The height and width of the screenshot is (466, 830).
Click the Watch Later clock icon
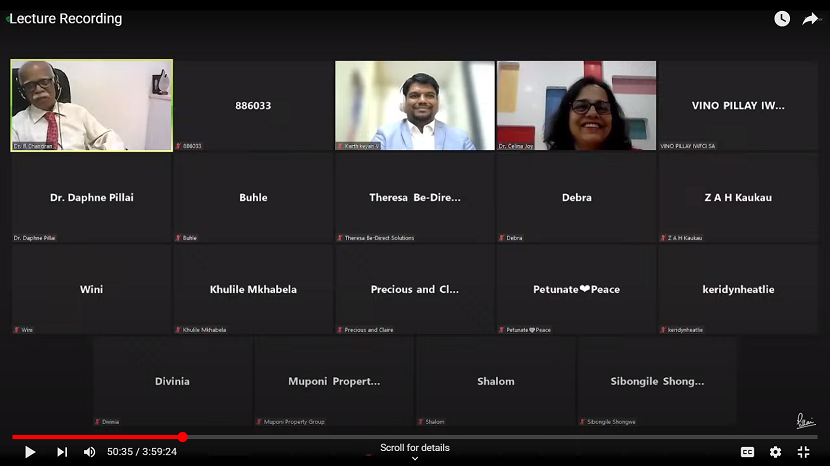click(x=782, y=19)
